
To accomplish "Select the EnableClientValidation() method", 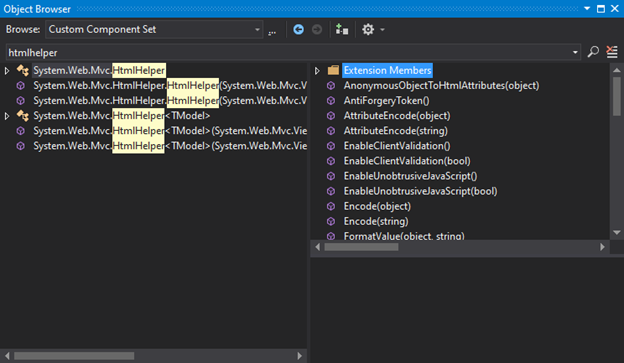I will click(x=397, y=146).
